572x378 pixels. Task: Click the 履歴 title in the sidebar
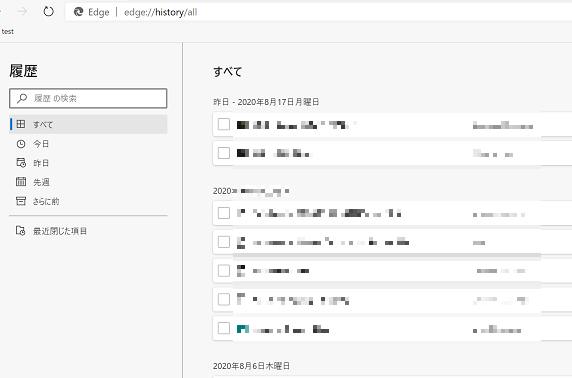pos(23,71)
